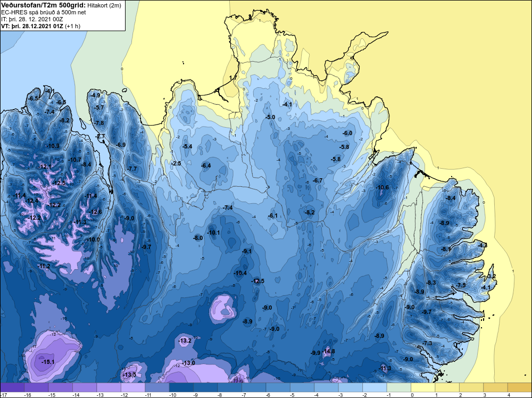Select the -9.1 temperature value
Image resolution: width=532 pixels, height=398 pixels.
pyautogui.click(x=247, y=252)
